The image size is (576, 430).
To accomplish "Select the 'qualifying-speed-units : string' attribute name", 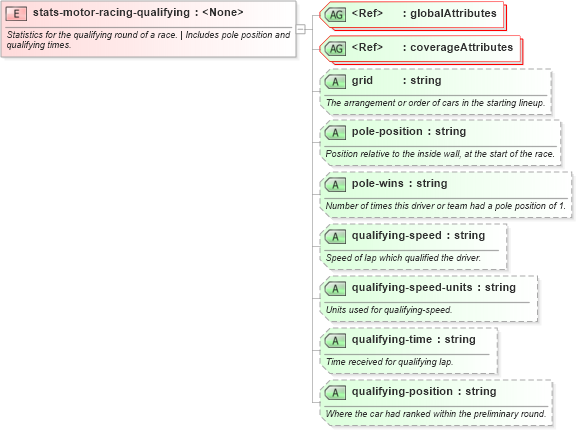I will [x=434, y=288].
